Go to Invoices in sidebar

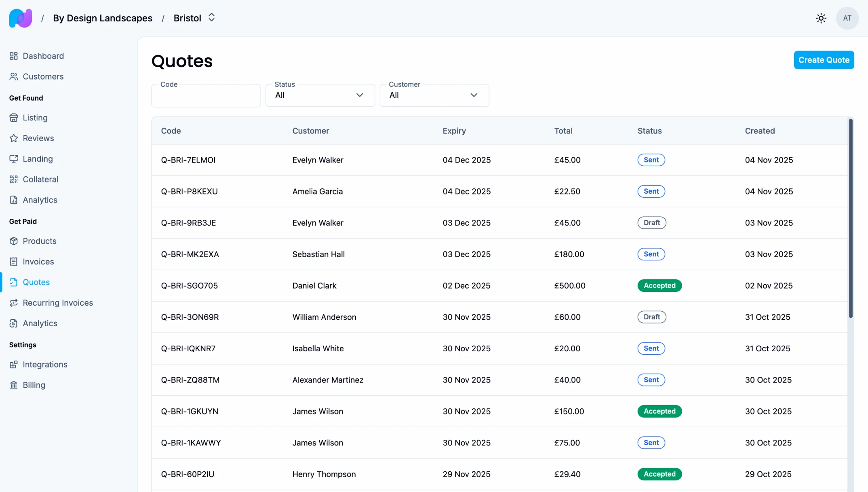click(38, 262)
